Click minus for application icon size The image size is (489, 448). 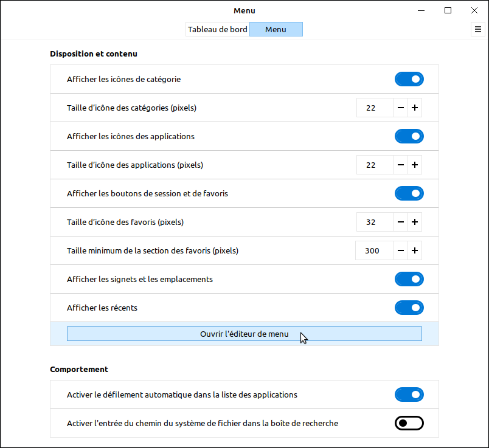(x=401, y=165)
